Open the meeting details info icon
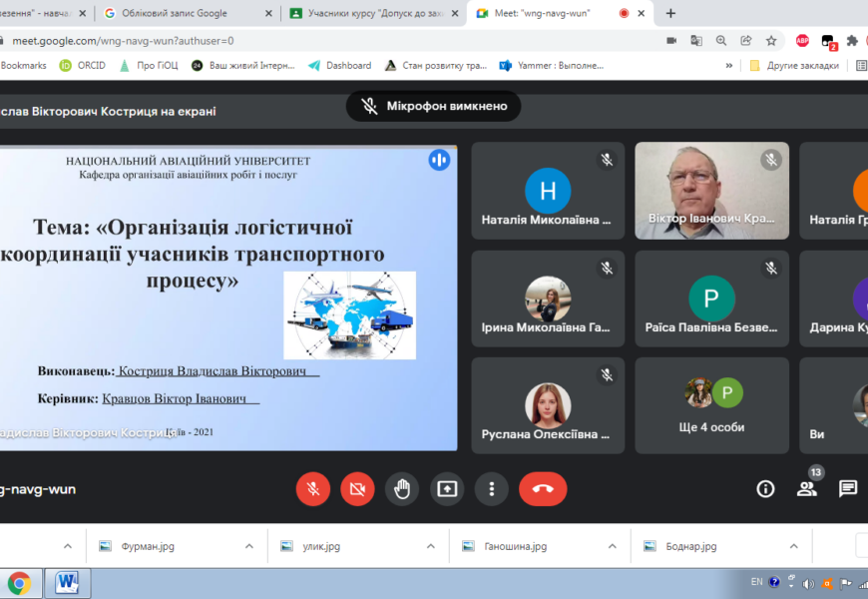The width and height of the screenshot is (868, 599). 765,488
